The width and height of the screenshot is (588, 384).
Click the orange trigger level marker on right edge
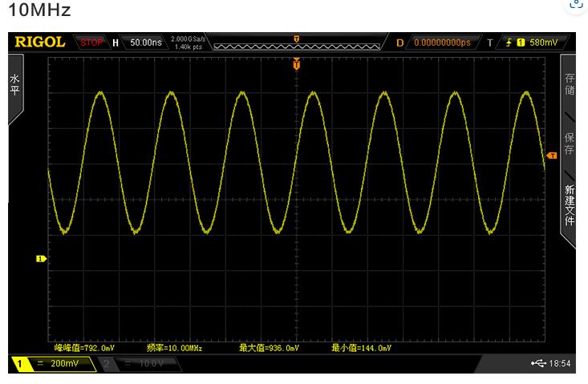pyautogui.click(x=551, y=156)
